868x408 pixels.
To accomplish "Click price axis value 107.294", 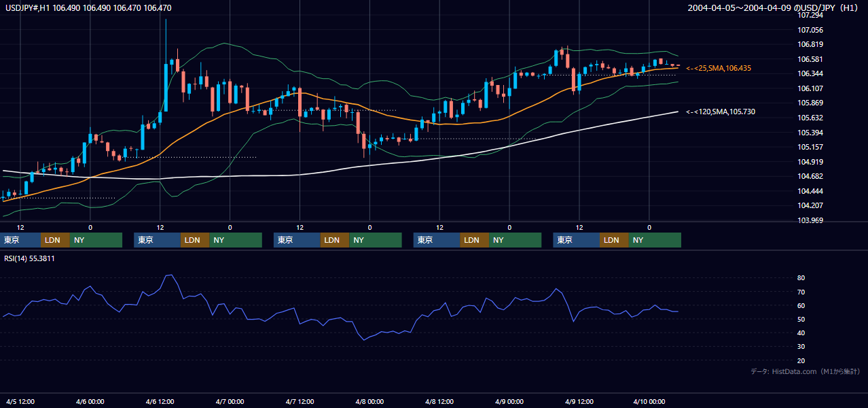I will click(x=810, y=15).
